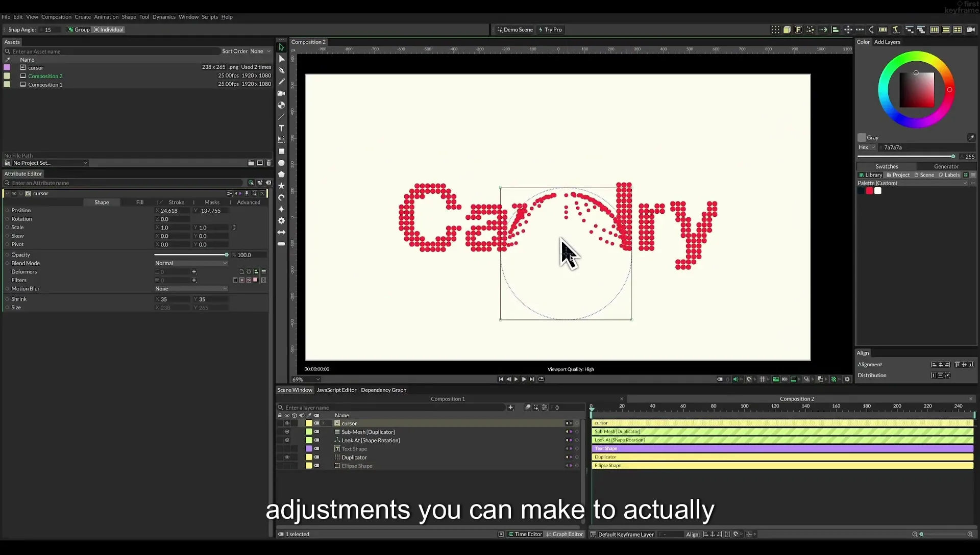Select Composition 1 in Assets list

pos(45,85)
